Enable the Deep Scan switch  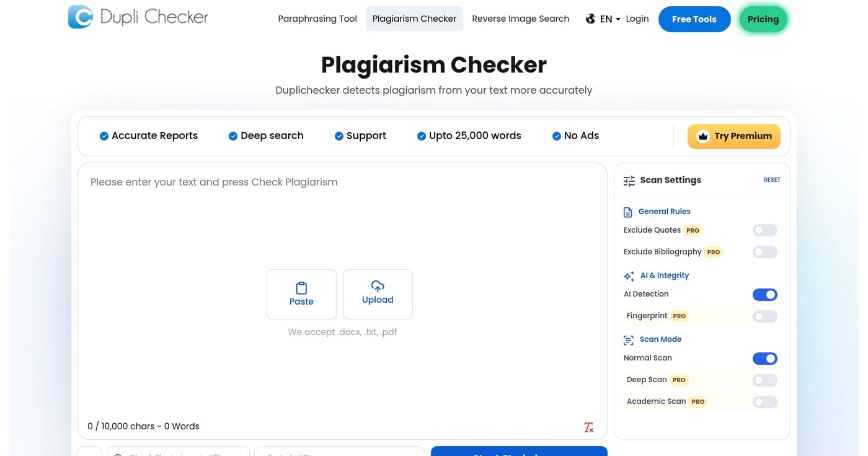click(x=764, y=380)
